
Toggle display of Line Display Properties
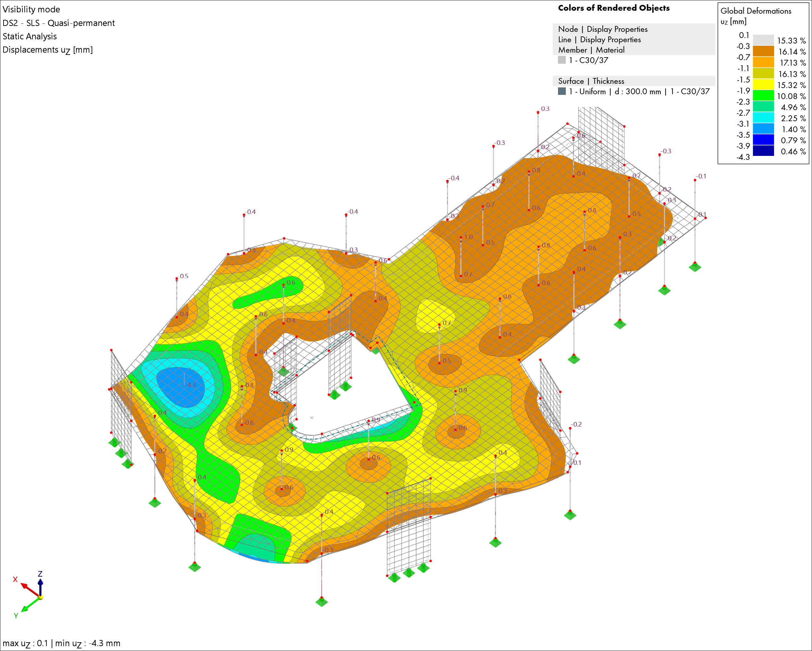(x=601, y=40)
